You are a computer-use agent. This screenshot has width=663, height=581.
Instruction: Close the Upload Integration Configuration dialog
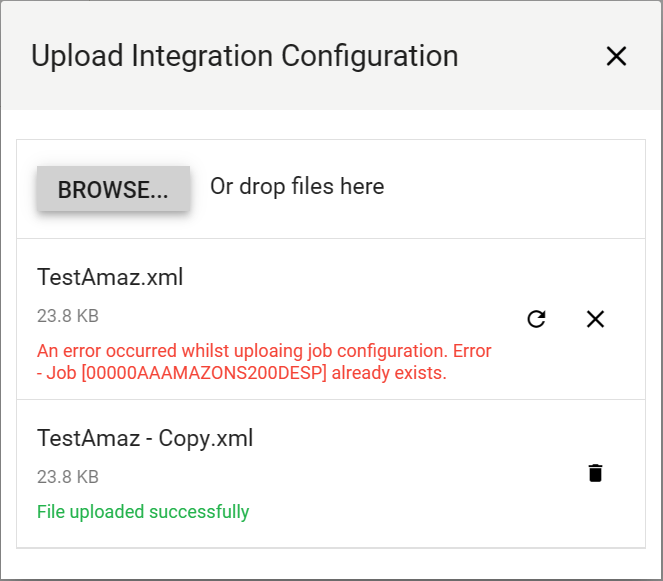pos(616,56)
